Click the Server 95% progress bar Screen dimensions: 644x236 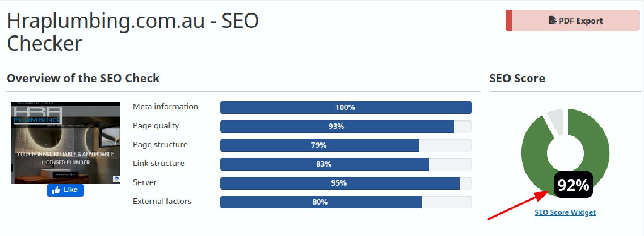346,183
